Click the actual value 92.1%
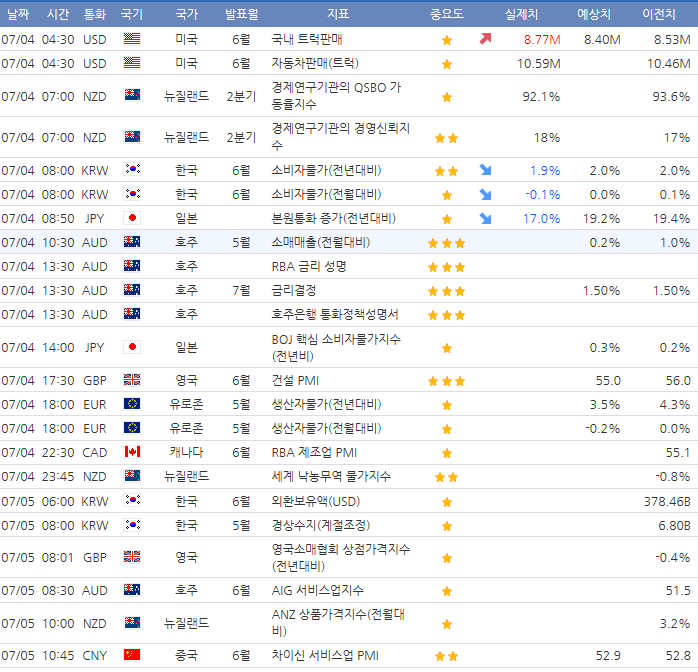The height and width of the screenshot is (672, 698). pos(541,97)
